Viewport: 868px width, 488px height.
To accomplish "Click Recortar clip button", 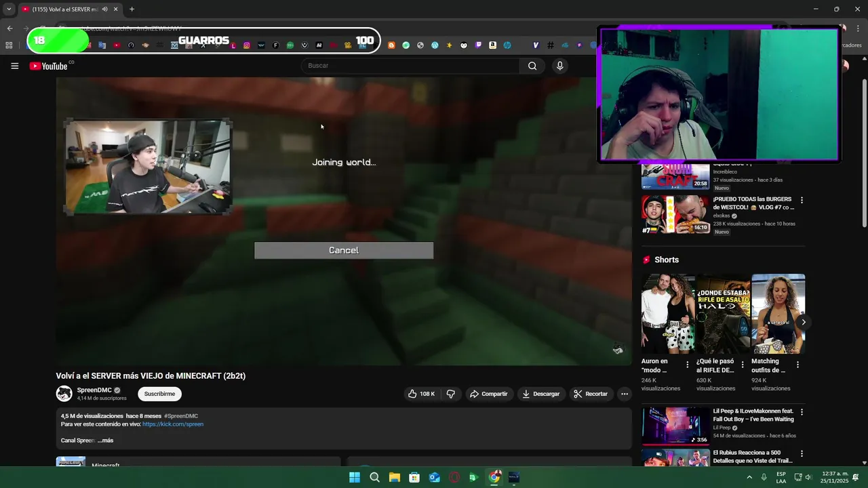I will click(591, 394).
